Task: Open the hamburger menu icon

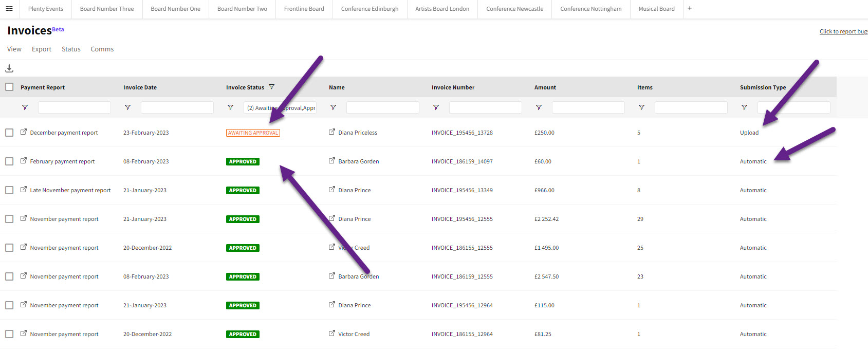Action: point(9,9)
